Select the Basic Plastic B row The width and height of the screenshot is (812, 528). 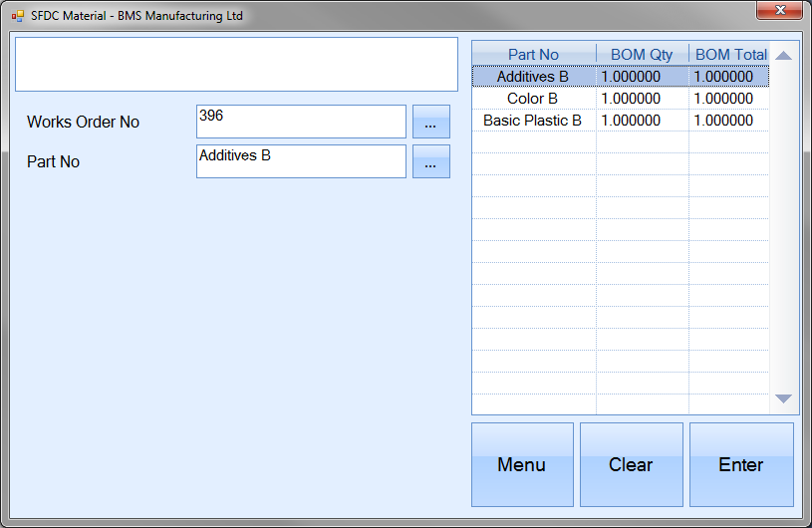click(x=533, y=121)
